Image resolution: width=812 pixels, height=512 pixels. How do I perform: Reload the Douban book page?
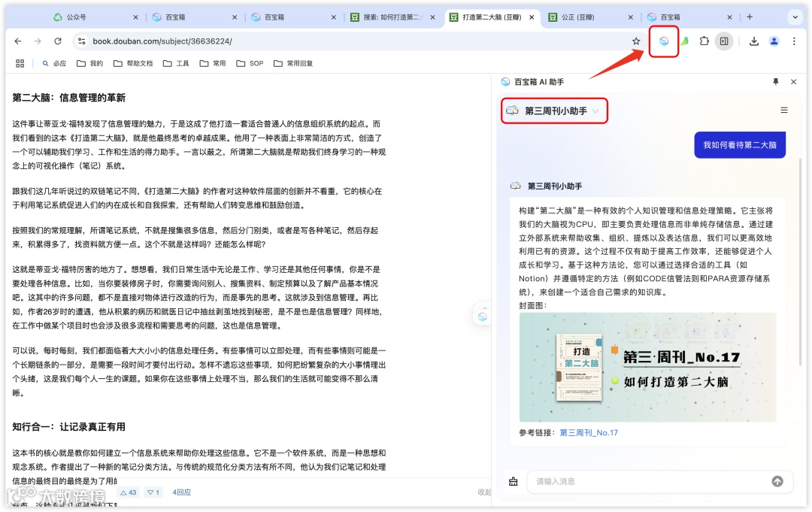pos(58,41)
